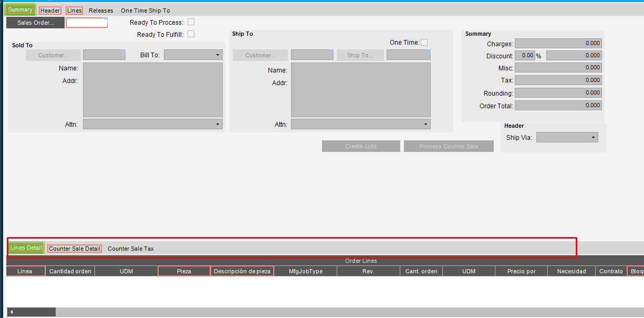Click the Order Lines grid title bar
The height and width of the screenshot is (318, 644).
coord(325,261)
